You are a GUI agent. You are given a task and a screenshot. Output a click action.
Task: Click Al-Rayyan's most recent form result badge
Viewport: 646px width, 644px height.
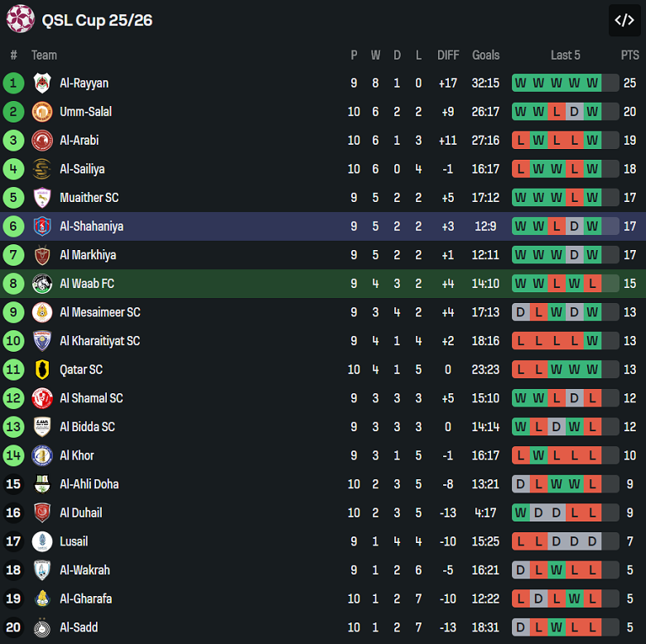click(592, 83)
